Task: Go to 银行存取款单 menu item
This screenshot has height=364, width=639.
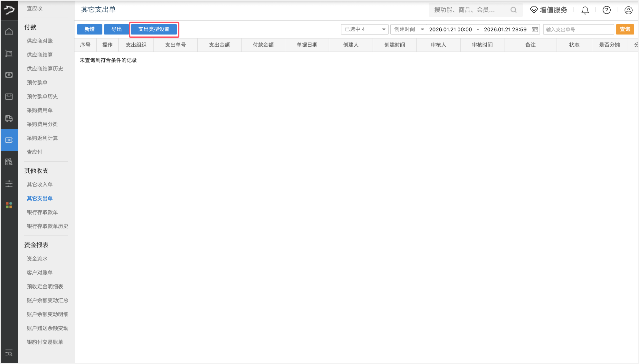Action: coord(42,212)
